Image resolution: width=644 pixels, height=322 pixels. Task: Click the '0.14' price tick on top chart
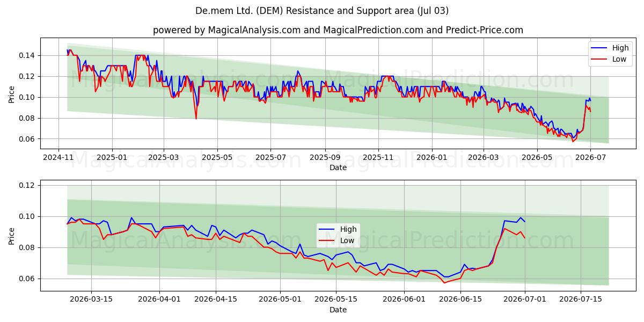28,55
